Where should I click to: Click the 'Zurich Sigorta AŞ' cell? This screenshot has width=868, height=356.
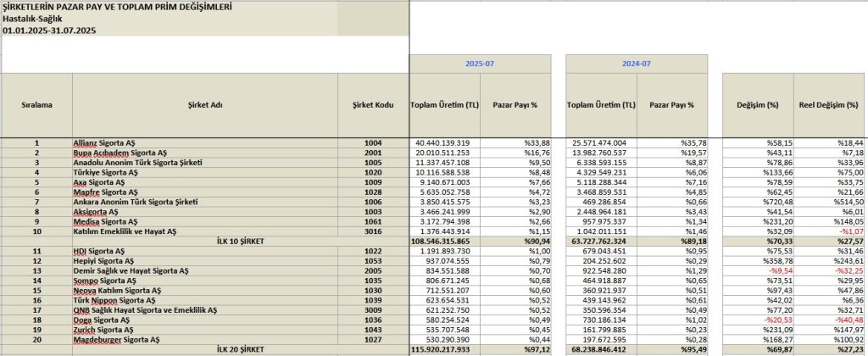coord(205,329)
